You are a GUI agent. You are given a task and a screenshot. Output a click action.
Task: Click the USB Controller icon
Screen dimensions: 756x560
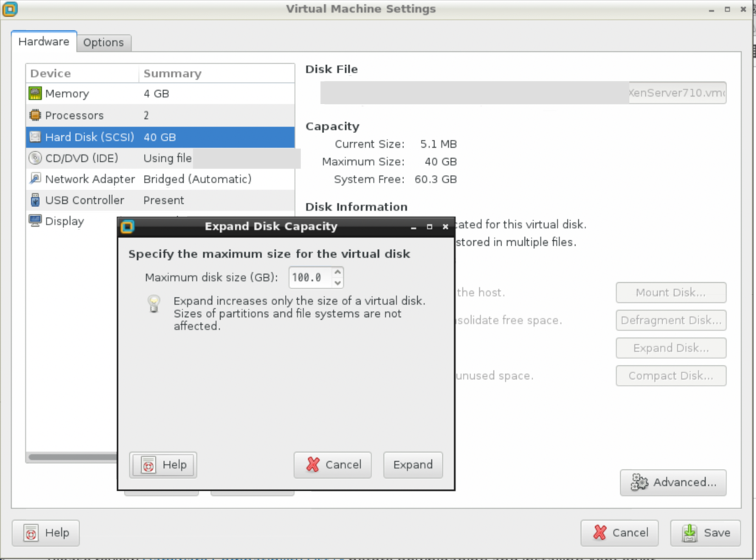click(x=35, y=199)
